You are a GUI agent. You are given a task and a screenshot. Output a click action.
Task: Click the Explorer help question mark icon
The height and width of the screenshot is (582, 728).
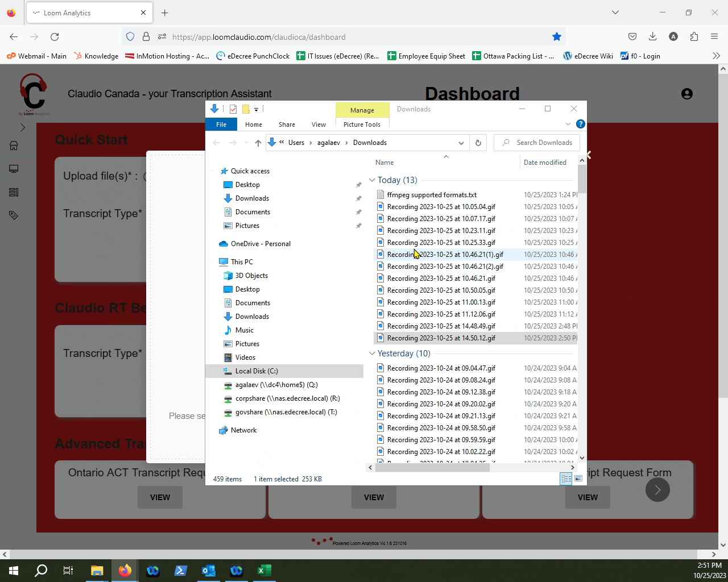(580, 124)
